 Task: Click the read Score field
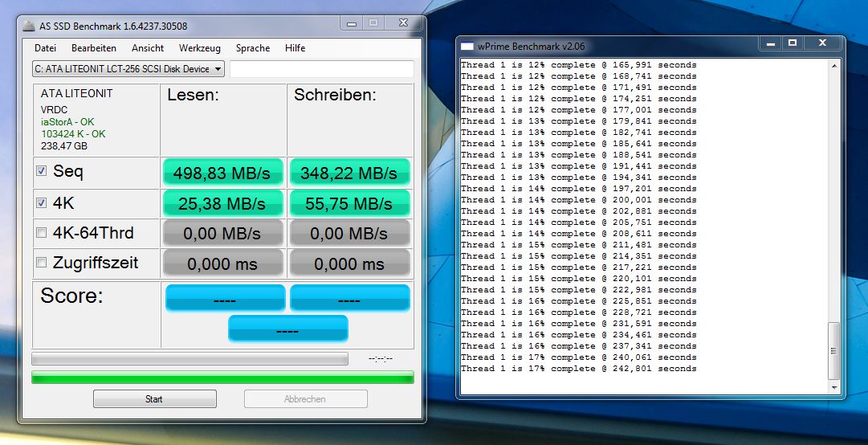pyautogui.click(x=225, y=298)
